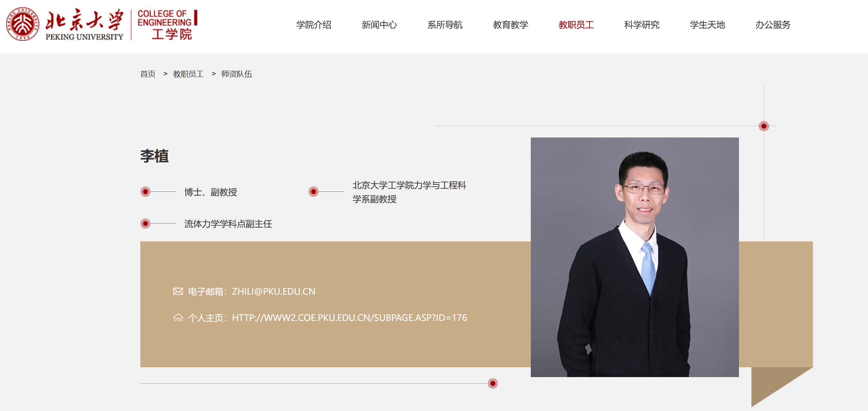Click the 师资队伍 breadcrumb entry
The image size is (868, 411).
point(236,74)
